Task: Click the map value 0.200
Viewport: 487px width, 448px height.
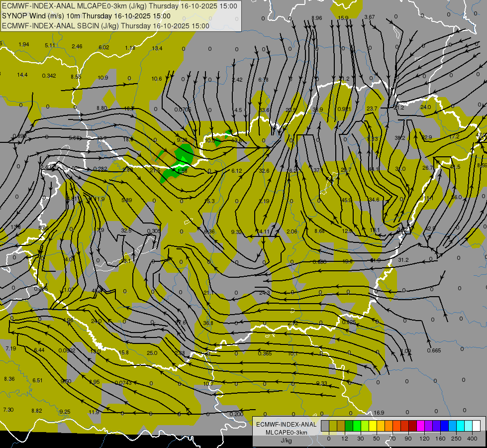Action: tap(236, 414)
